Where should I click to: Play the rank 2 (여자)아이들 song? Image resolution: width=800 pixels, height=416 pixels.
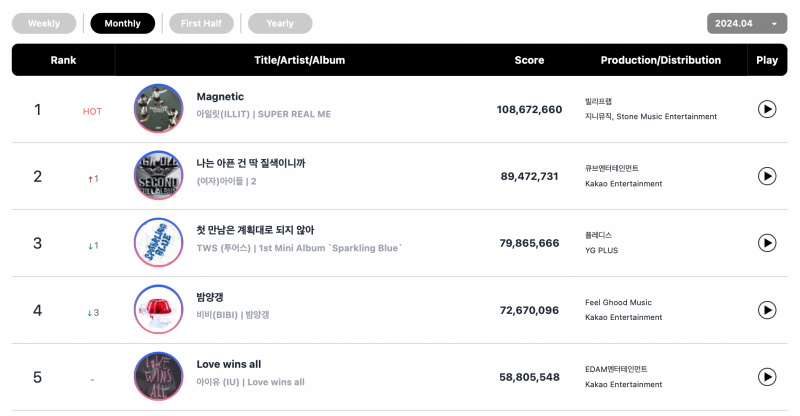(x=767, y=176)
